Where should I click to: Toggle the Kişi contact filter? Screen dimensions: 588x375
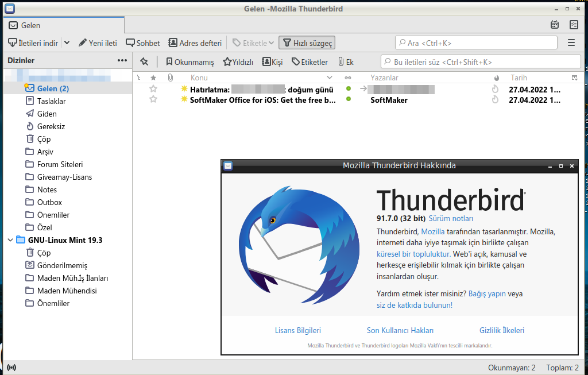click(x=272, y=62)
